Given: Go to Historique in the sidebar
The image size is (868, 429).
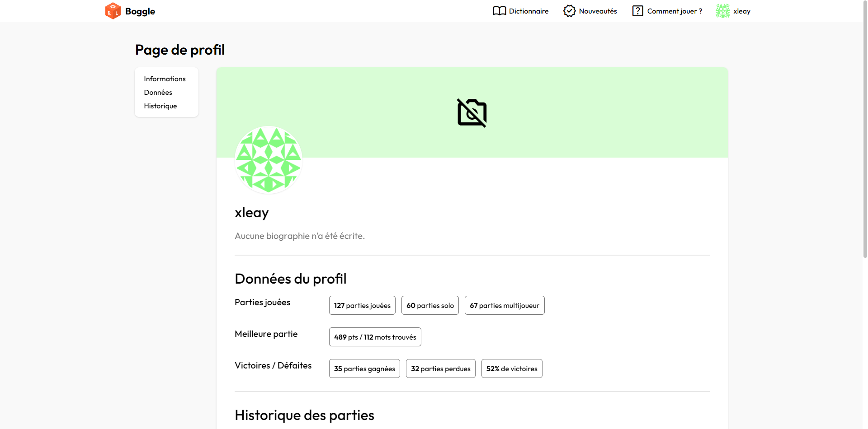Looking at the screenshot, I should click(x=160, y=106).
